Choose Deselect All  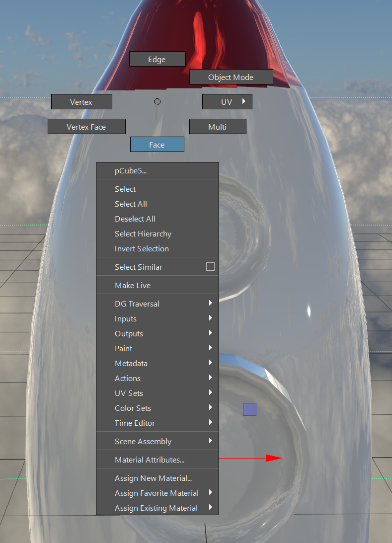[x=157, y=219]
